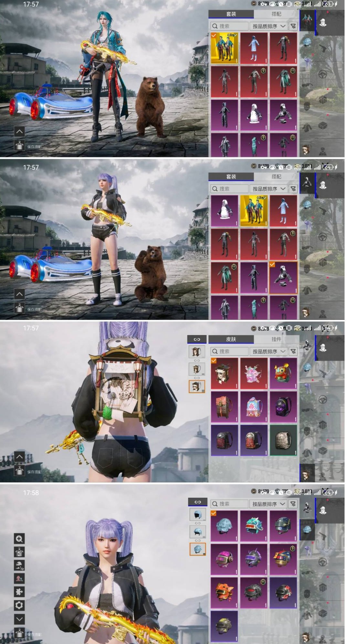This screenshot has width=347, height=644.
Task: Tap the battery indicator above the helmet screen
Action: click(x=328, y=492)
